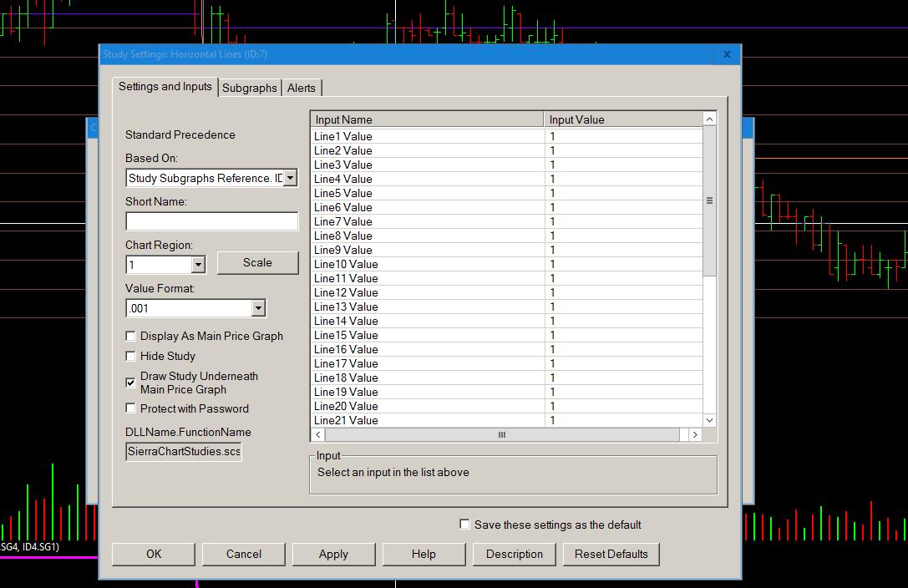Click the vertical scrollbar thumb in input list
The height and width of the screenshot is (588, 908).
coord(709,201)
